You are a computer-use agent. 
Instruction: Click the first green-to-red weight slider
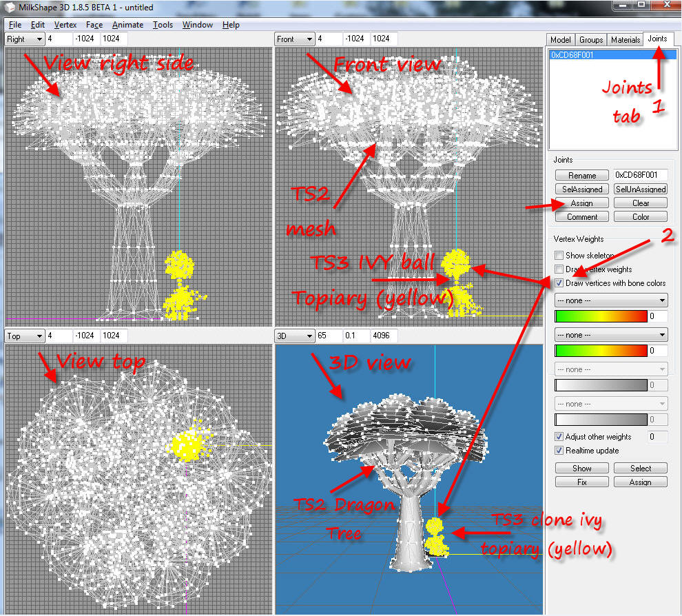coord(601,317)
